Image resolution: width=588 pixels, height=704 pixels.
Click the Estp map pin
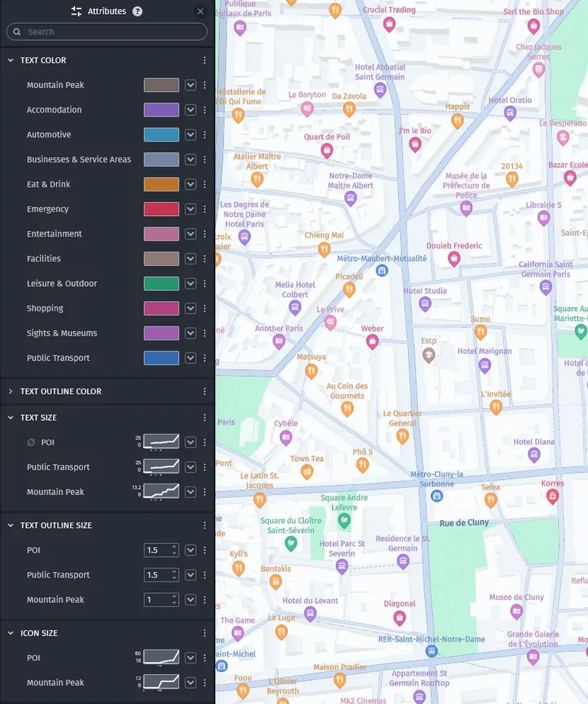429,355
